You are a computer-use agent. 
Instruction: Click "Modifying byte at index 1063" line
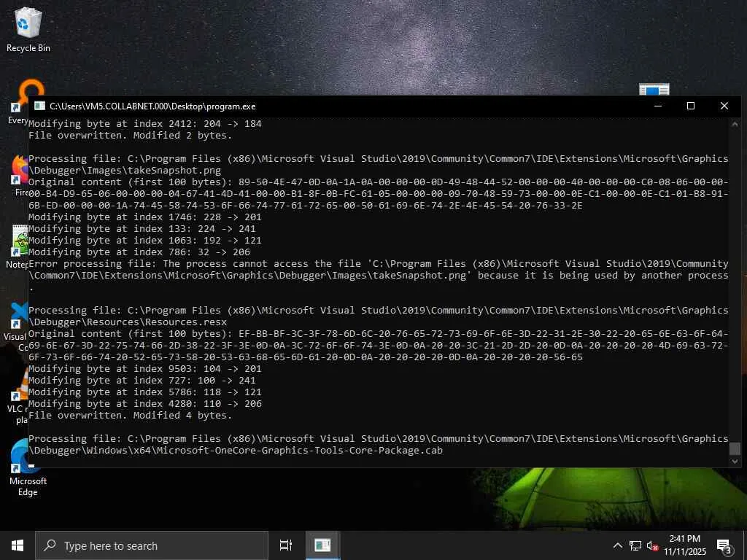pyautogui.click(x=145, y=240)
